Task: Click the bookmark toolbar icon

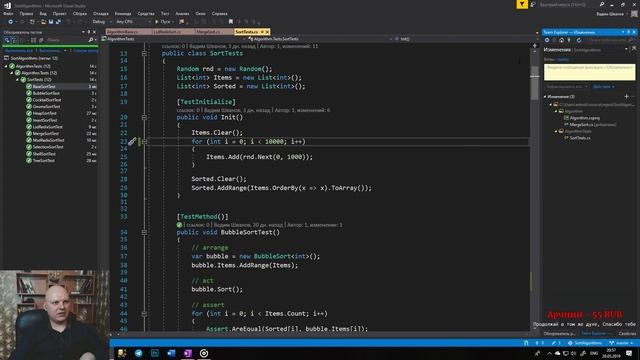Action: point(231,22)
